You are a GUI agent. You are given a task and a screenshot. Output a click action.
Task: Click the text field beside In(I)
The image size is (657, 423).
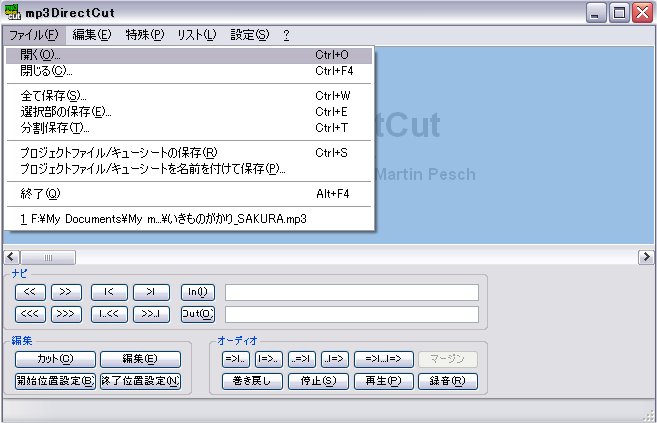point(352,292)
